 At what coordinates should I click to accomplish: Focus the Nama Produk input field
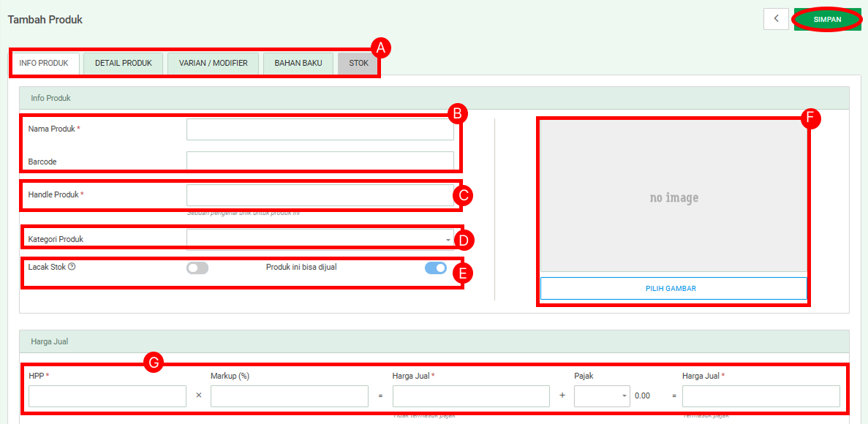pos(320,129)
